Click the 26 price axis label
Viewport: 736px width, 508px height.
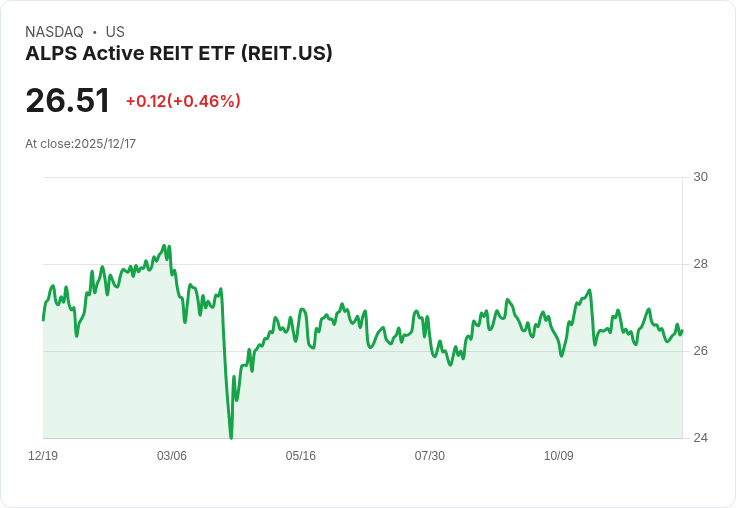pos(700,351)
